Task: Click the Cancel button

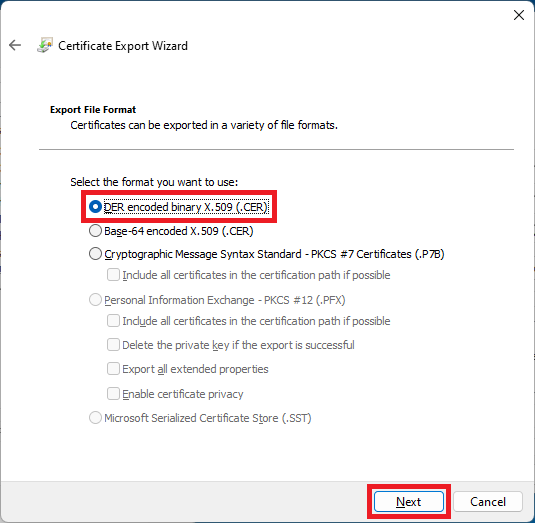Action: (x=488, y=502)
